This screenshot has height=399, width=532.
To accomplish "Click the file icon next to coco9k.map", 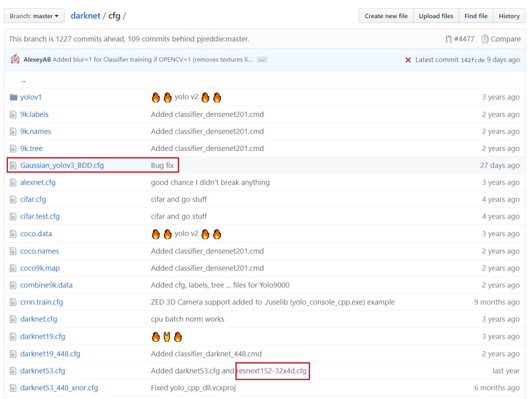I will click(13, 268).
